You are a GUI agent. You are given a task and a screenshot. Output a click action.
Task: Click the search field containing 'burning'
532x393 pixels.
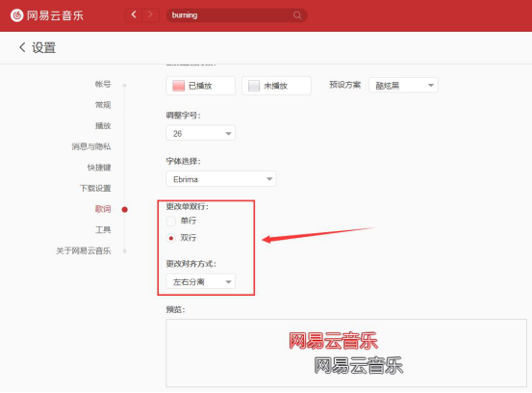[x=237, y=15]
